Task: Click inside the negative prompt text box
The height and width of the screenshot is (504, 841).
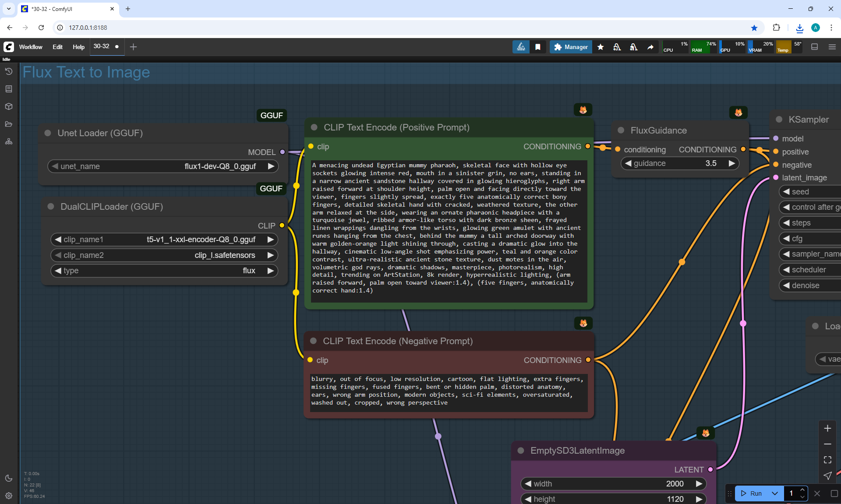Action: (x=449, y=392)
